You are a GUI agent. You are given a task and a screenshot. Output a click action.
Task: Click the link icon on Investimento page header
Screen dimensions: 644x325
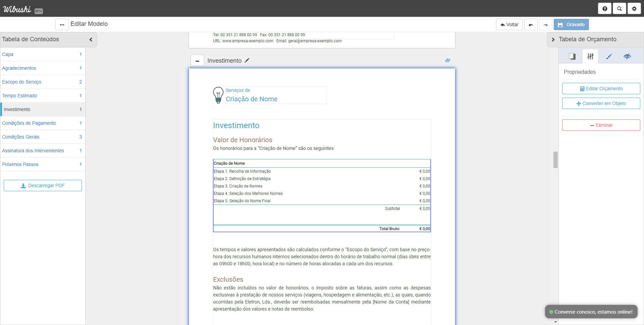click(448, 60)
